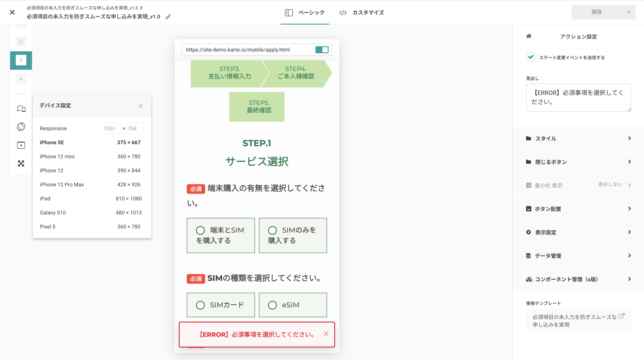Switch to the カスタマイズ tab
This screenshot has width=644, height=360.
pyautogui.click(x=361, y=12)
